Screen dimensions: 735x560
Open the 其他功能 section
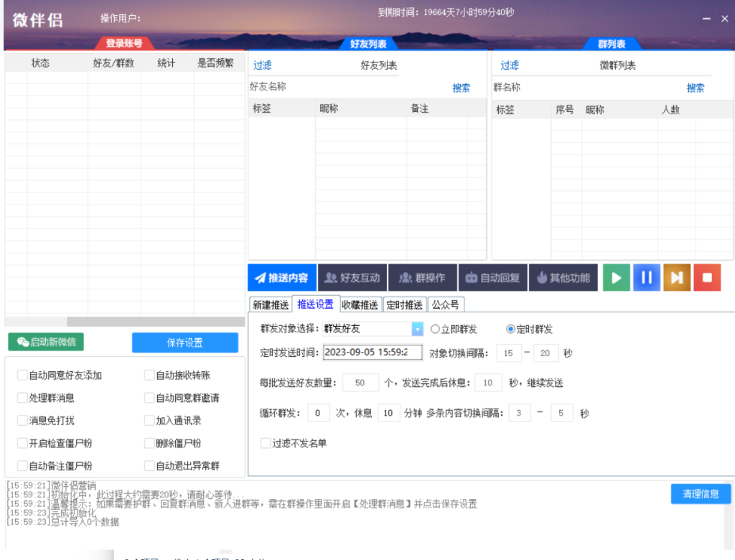click(x=563, y=278)
